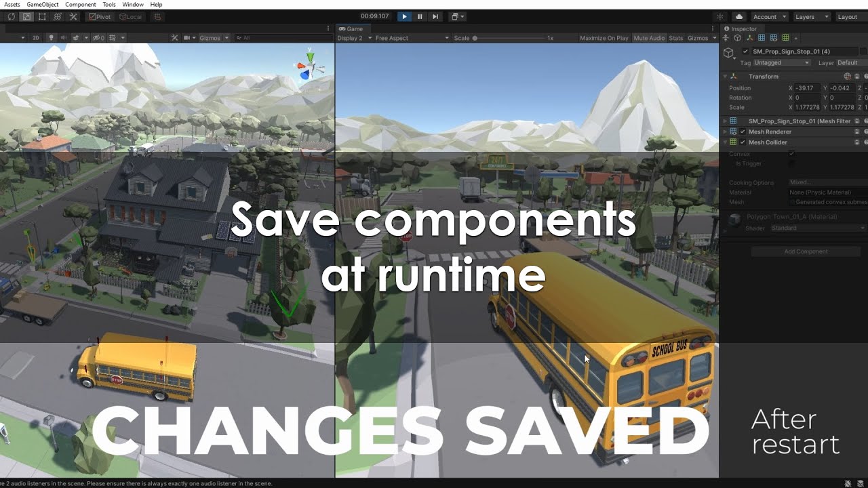Click the scene orientation gizmo
Image resolution: width=868 pixels, height=488 pixels.
click(309, 66)
